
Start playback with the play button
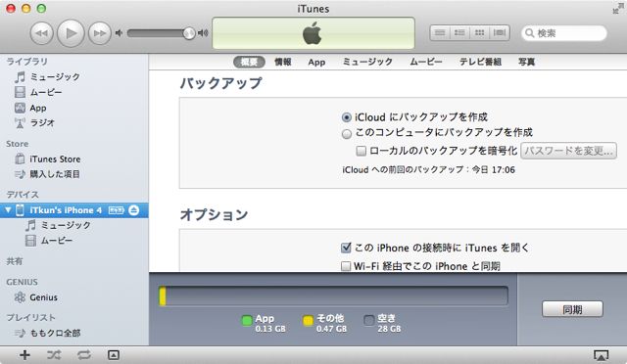(71, 33)
